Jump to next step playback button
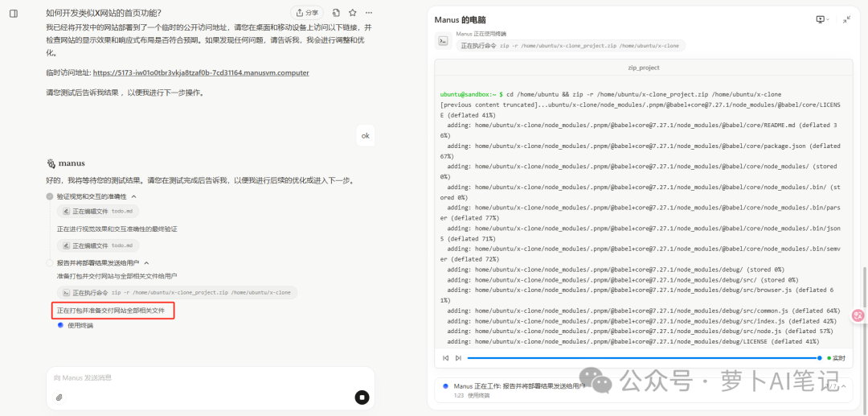868x416 pixels. pyautogui.click(x=458, y=358)
